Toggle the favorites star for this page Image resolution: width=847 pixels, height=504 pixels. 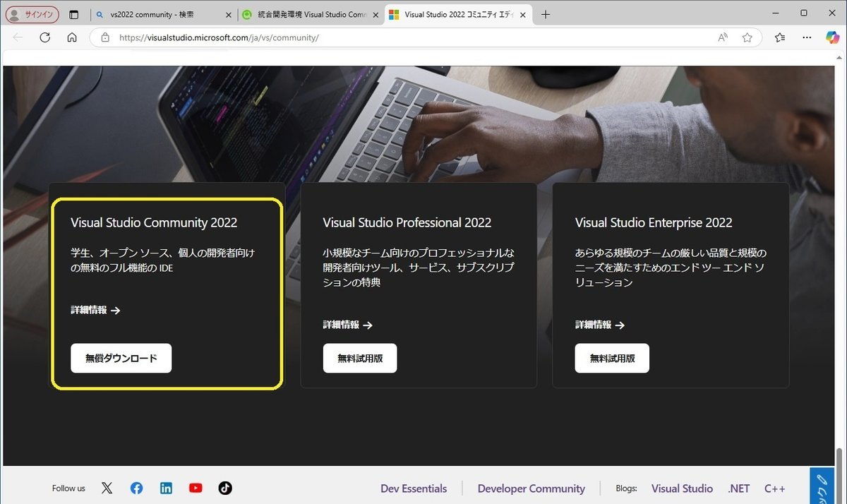coord(747,37)
